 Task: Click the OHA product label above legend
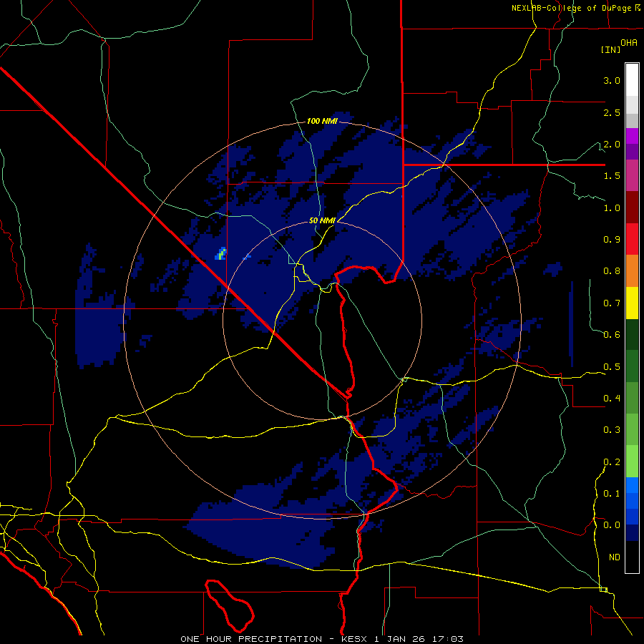[629, 43]
